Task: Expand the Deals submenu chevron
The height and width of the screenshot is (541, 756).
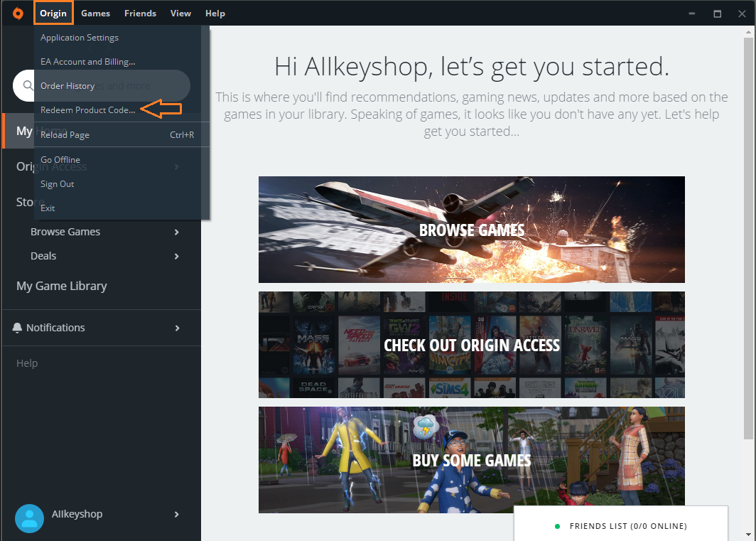Action: [x=177, y=256]
